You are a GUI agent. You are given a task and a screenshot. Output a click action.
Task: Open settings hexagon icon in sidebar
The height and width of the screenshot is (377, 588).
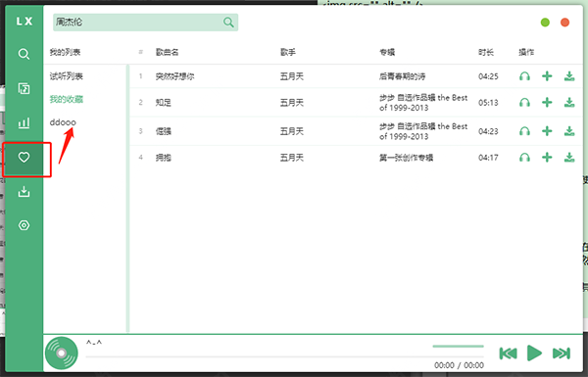click(24, 225)
